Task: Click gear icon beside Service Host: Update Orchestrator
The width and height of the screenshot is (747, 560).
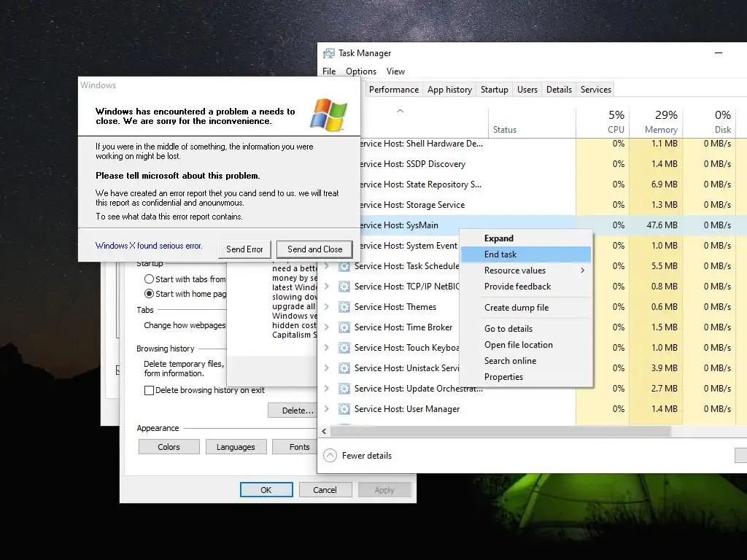Action: click(x=344, y=389)
